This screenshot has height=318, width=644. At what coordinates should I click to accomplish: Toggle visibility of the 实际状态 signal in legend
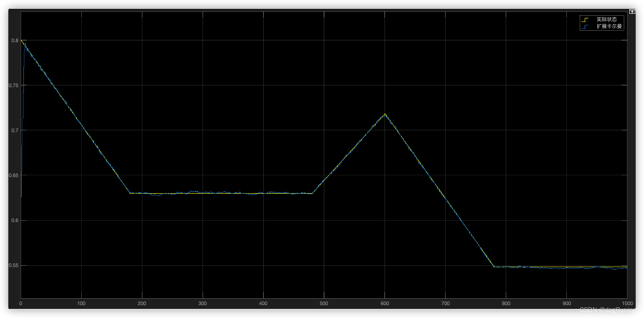607,19
